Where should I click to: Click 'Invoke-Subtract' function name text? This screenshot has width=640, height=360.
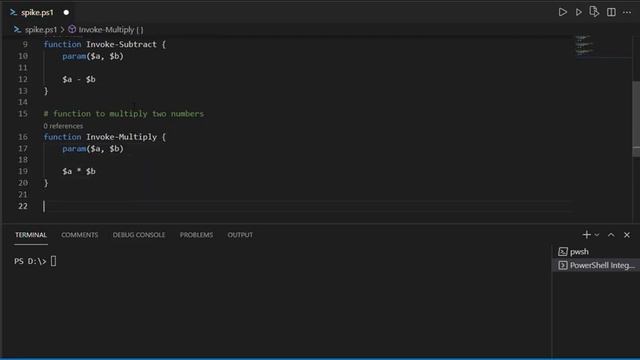(121, 44)
